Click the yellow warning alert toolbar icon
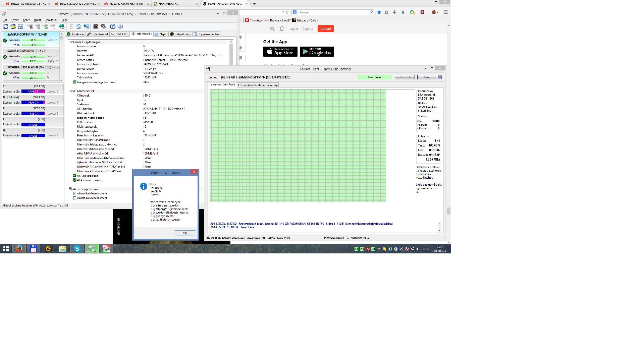Image resolution: width=644 pixels, height=362 pixels. [13, 26]
